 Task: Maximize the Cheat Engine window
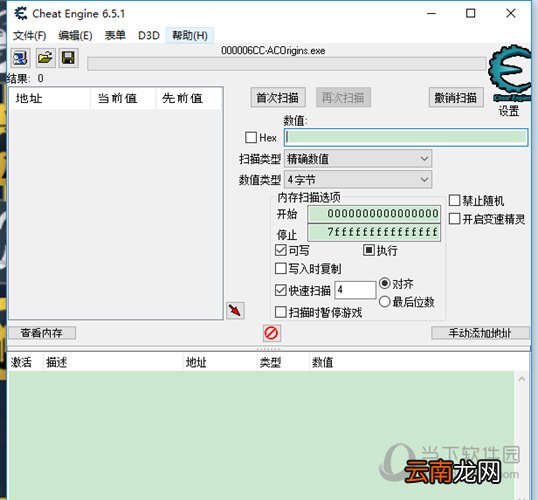pyautogui.click(x=470, y=13)
